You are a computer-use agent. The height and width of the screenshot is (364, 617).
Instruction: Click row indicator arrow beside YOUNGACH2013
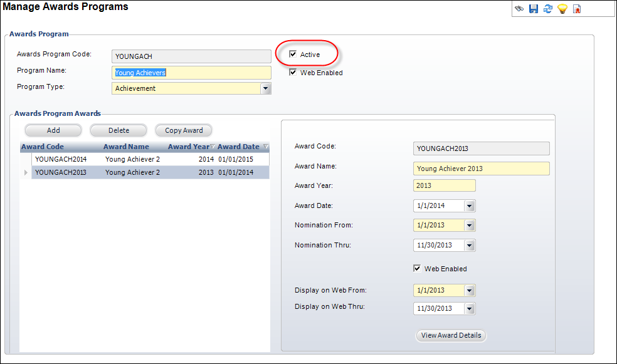(x=26, y=172)
